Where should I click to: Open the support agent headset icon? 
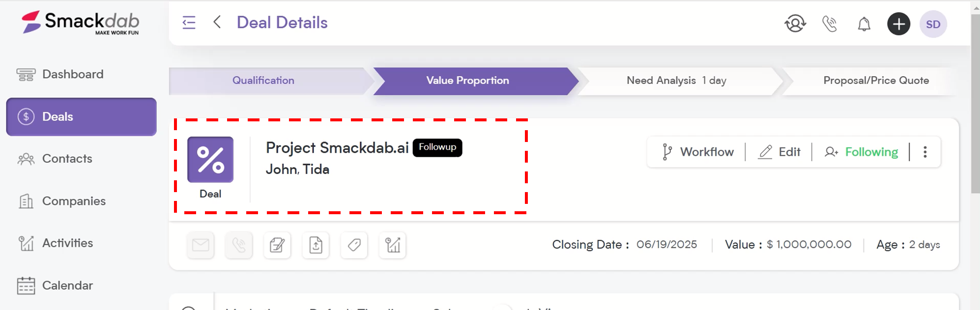pos(795,24)
